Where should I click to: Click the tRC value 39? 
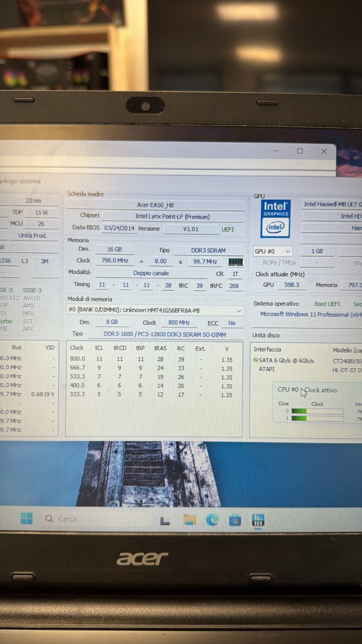[x=200, y=285]
